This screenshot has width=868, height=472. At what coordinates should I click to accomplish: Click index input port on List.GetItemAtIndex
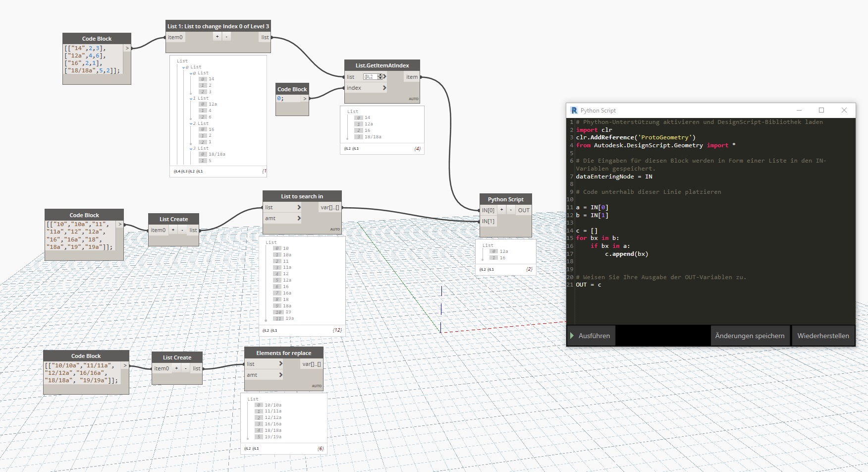click(x=354, y=88)
